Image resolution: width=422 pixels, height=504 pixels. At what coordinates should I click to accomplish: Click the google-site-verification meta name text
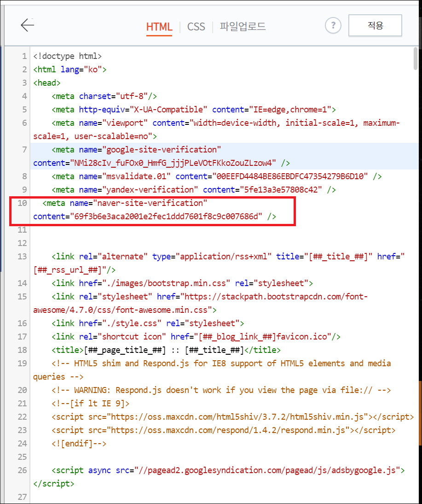(162, 150)
